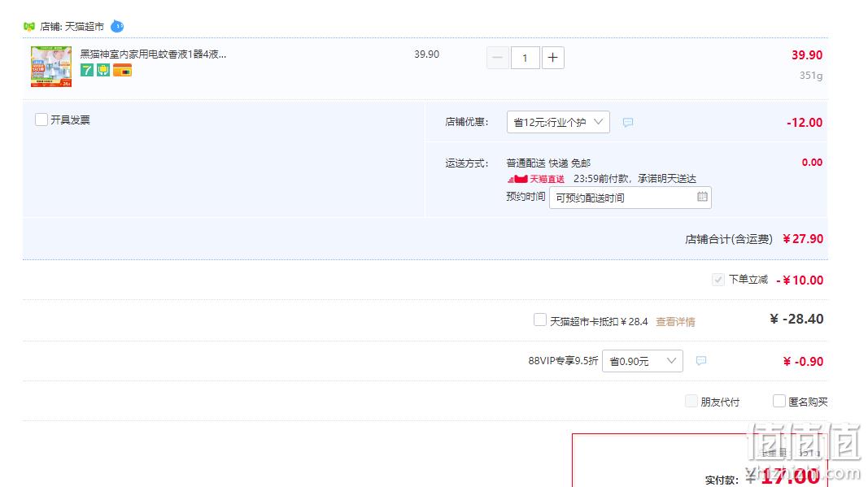Decrease quantity with the minus button
Screen dimensions: 868x487
point(498,58)
